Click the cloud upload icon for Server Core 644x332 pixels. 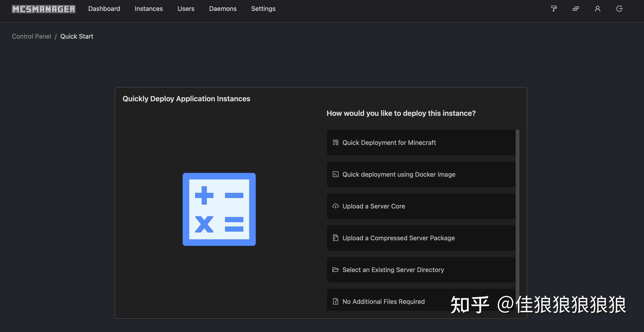click(x=335, y=206)
